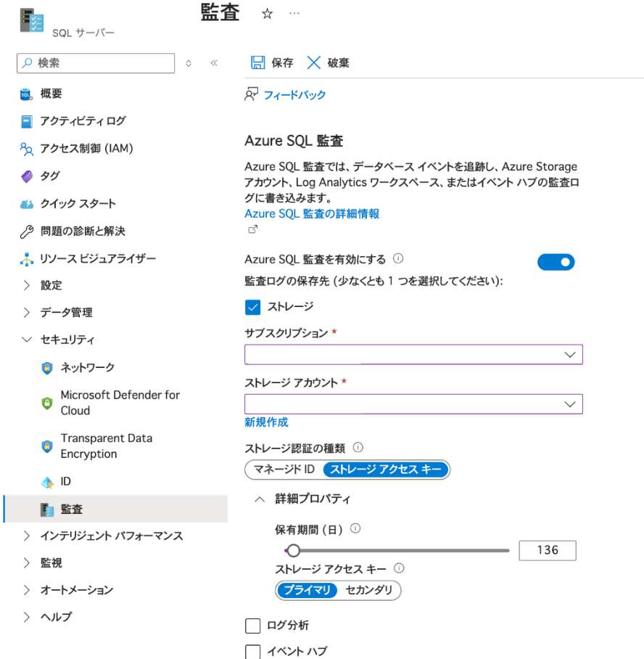Click the save (保存) disk icon
The width and height of the screenshot is (644, 659).
point(257,63)
